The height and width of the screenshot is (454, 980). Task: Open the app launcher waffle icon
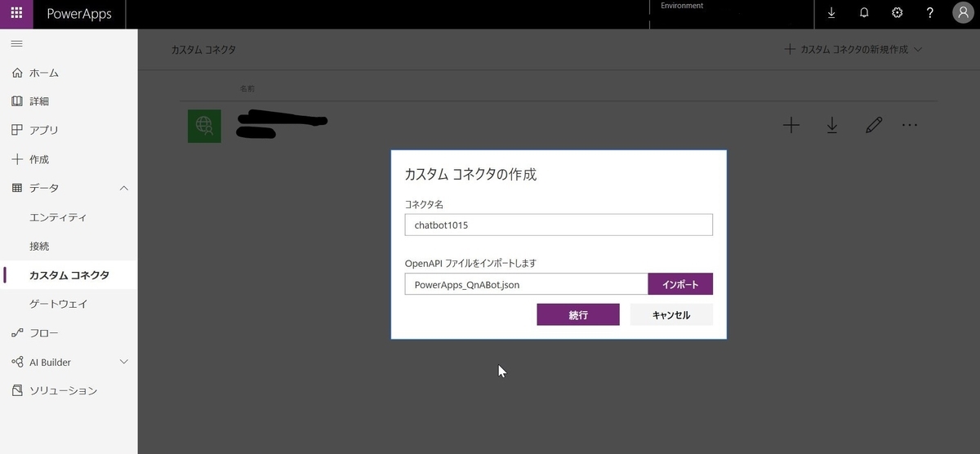(16, 14)
